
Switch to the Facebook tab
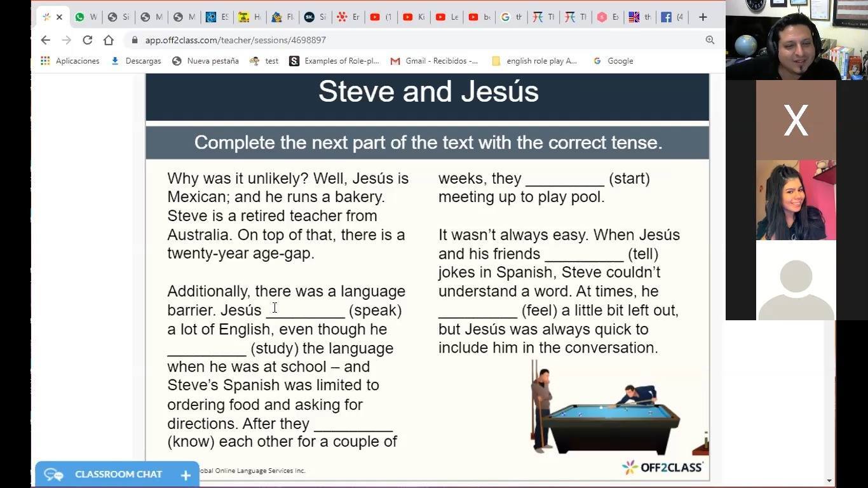672,17
